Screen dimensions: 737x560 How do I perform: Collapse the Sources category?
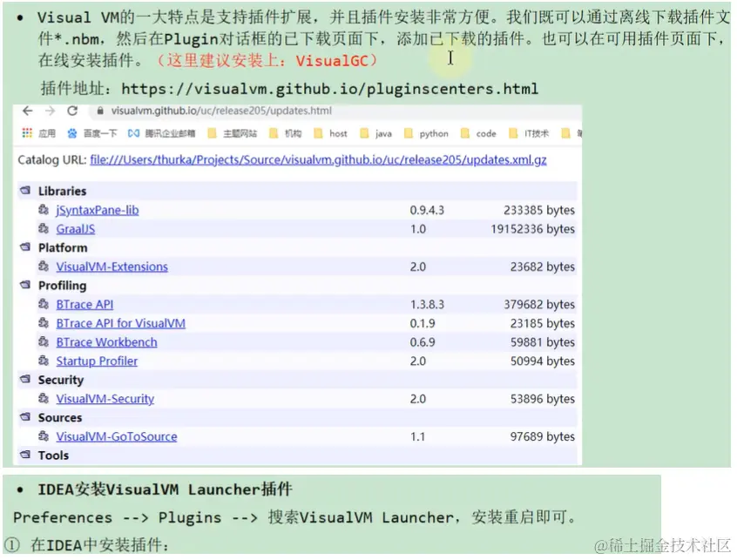[25, 416]
